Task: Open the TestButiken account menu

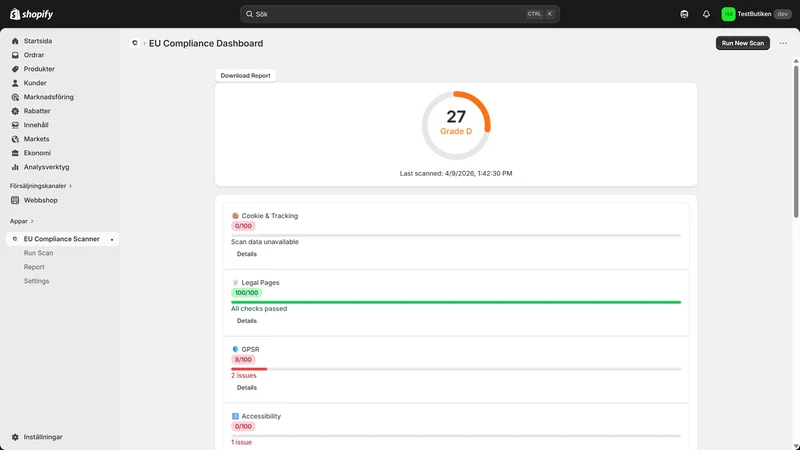Action: (x=756, y=14)
